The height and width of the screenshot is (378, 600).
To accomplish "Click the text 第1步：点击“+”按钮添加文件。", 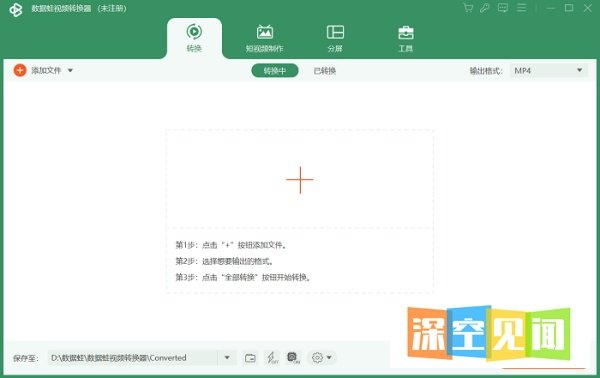I will (x=231, y=245).
